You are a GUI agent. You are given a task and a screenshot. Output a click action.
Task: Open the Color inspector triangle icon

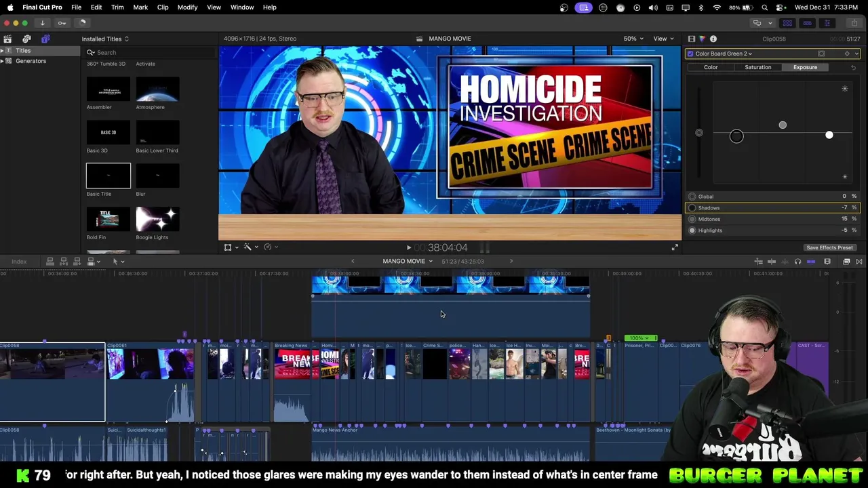pos(702,39)
